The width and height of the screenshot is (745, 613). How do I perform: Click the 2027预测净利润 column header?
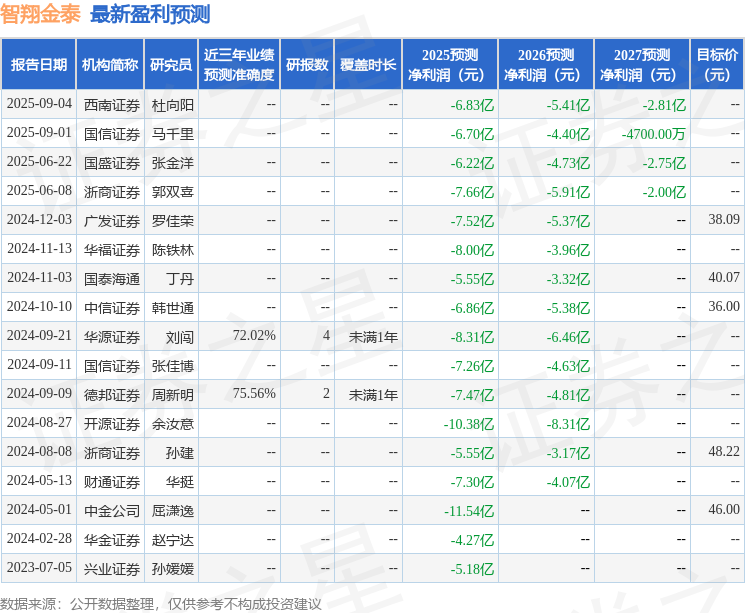[642, 64]
